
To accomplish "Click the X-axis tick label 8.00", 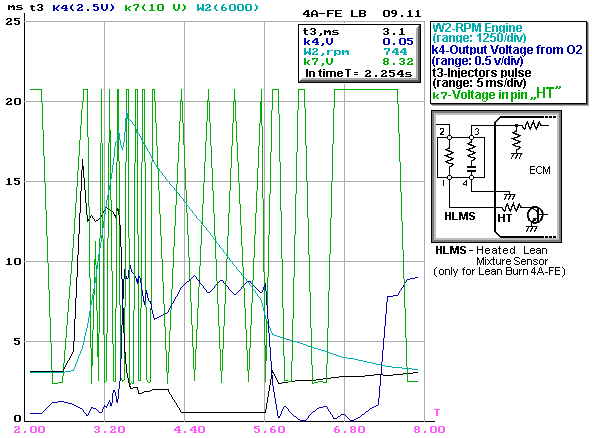I will tap(429, 429).
